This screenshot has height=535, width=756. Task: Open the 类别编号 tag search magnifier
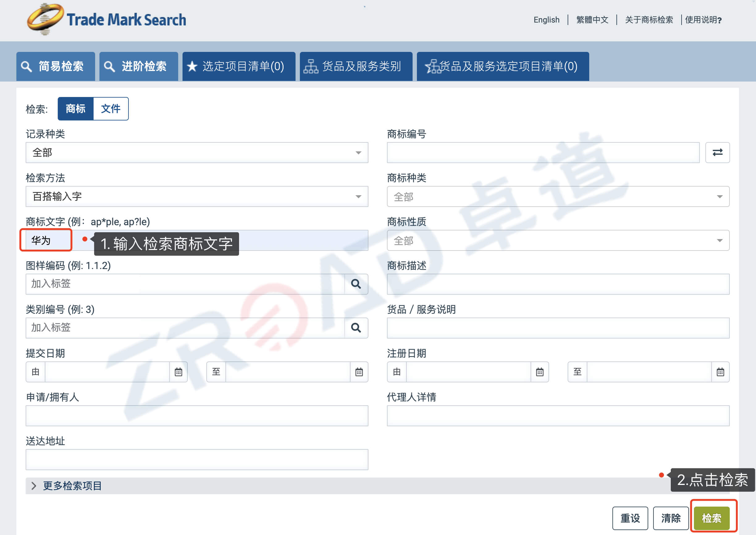(x=357, y=327)
